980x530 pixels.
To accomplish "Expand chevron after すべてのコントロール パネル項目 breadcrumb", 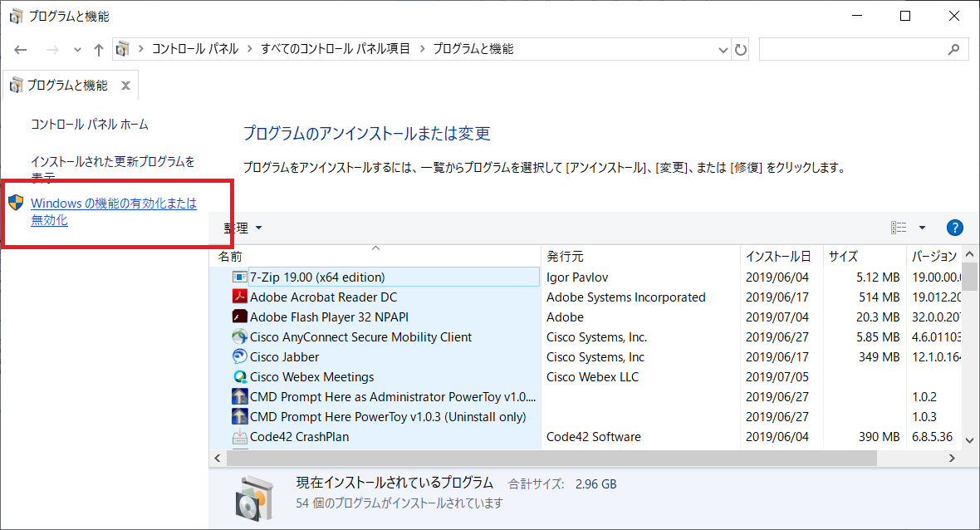I will [422, 49].
